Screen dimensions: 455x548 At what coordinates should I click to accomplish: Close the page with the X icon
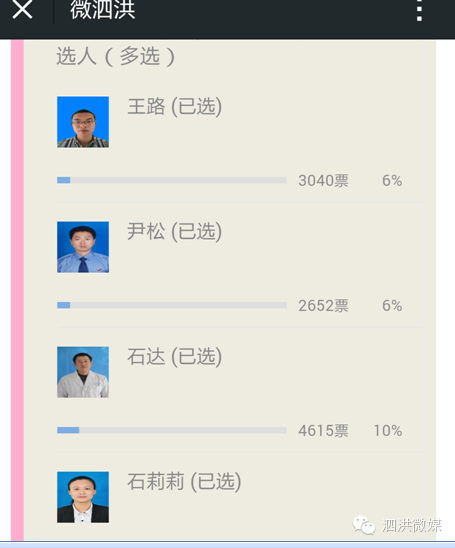coord(22,9)
